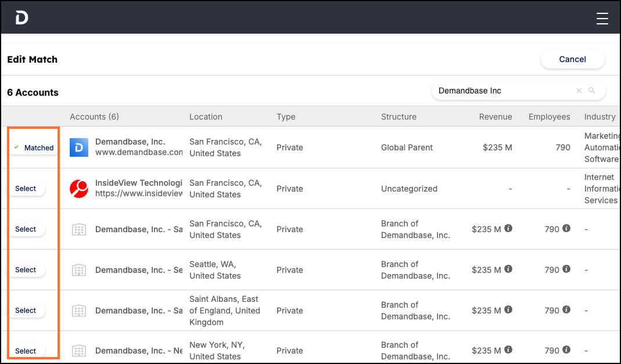Click the Seattle, WA, United States location

click(x=215, y=270)
